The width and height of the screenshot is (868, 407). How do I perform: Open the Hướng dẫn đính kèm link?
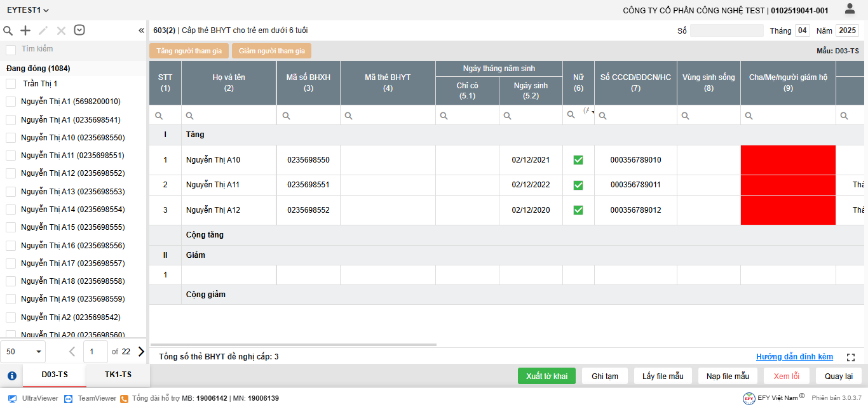coord(794,357)
